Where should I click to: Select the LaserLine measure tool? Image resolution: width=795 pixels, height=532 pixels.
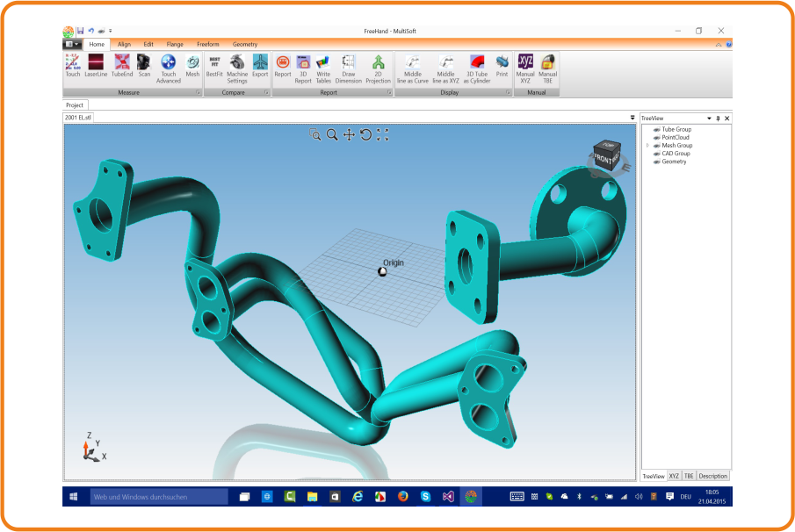click(96, 66)
